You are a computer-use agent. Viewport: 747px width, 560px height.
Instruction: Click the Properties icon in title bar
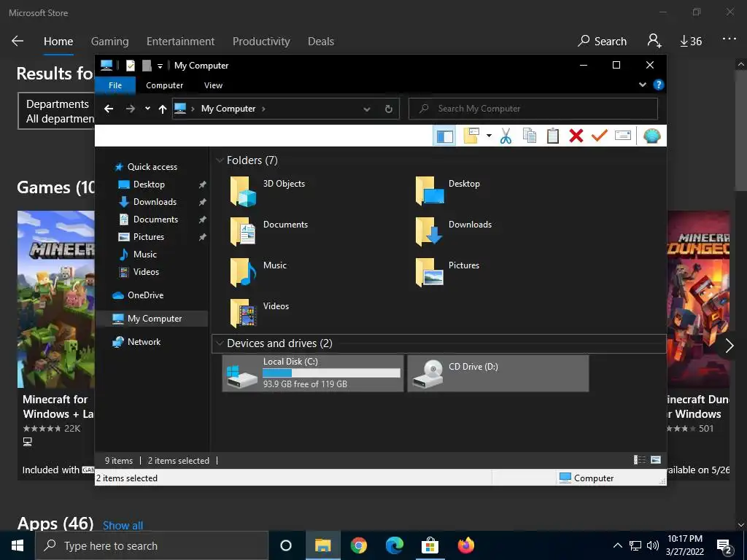131,65
